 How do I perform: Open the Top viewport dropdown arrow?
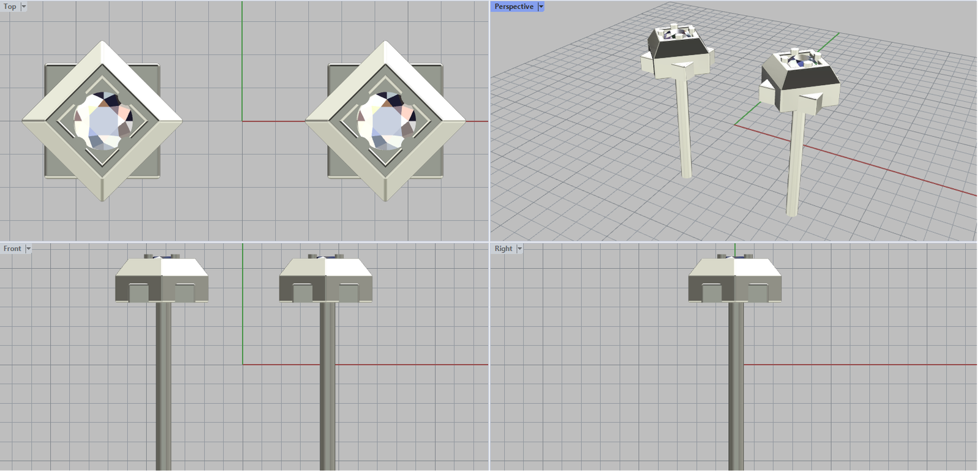click(24, 7)
